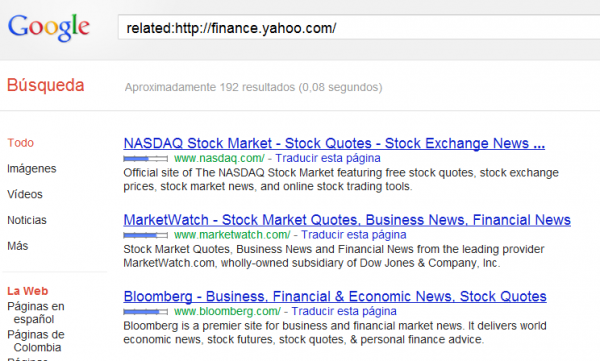This screenshot has height=361, width=600.
Task: Select the Todo search filter
Action: click(x=21, y=143)
